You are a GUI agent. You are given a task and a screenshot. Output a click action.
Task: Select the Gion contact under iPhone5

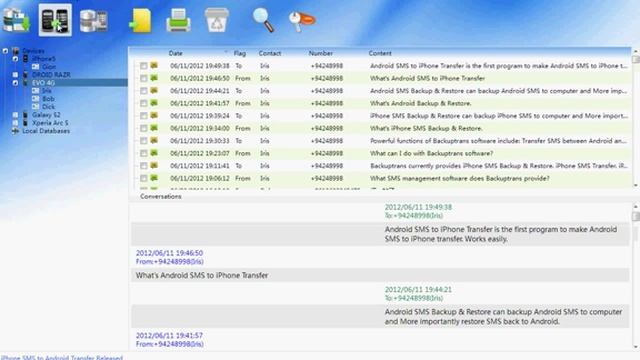click(x=49, y=67)
